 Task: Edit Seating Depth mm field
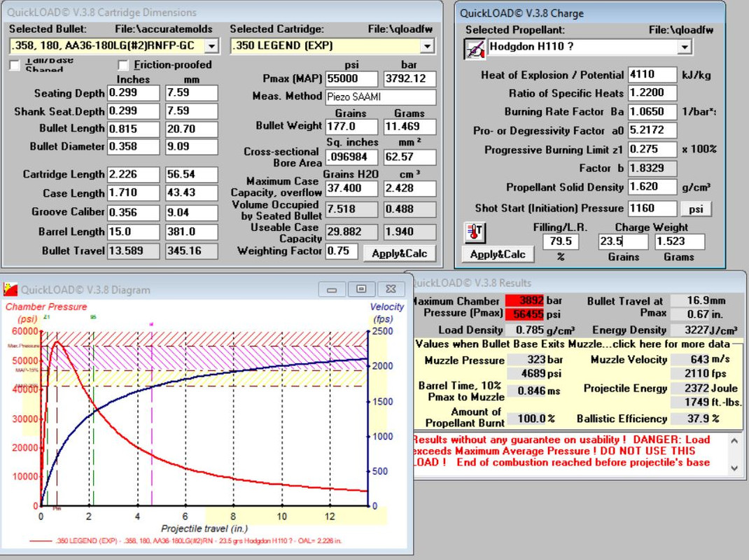click(192, 92)
